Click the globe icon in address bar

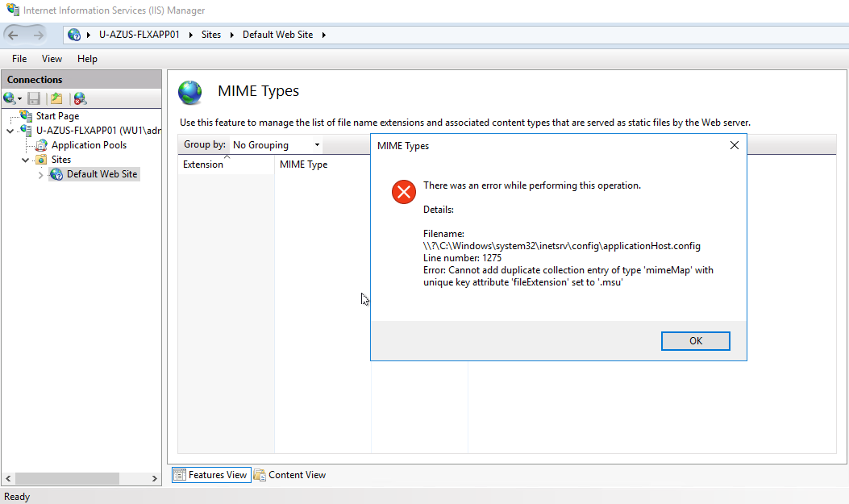[74, 35]
